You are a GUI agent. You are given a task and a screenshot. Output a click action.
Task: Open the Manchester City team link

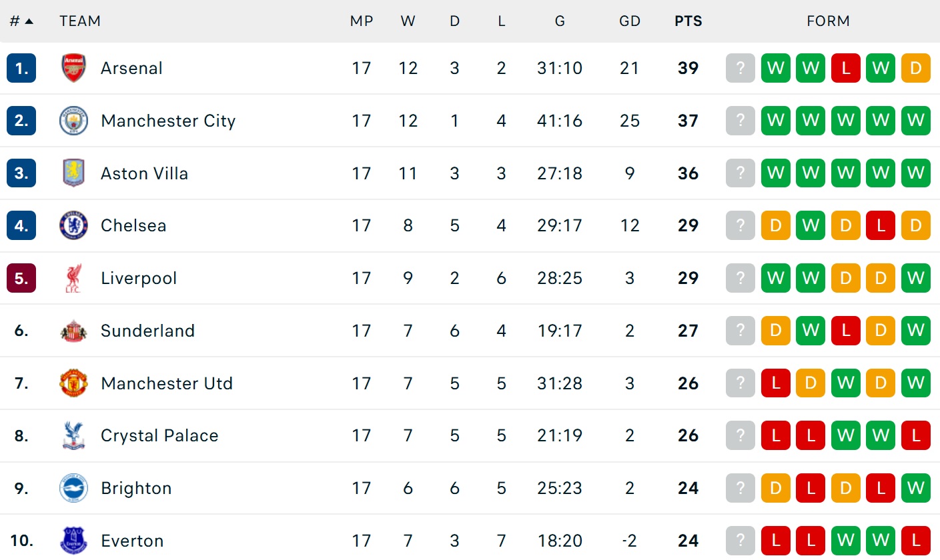[x=168, y=121]
